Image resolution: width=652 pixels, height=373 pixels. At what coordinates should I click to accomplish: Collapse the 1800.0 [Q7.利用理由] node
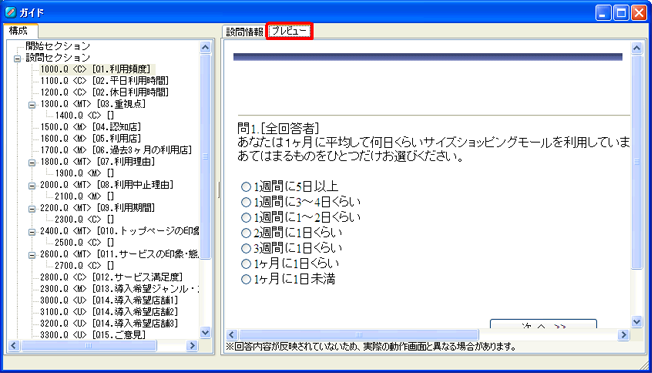tap(32, 163)
